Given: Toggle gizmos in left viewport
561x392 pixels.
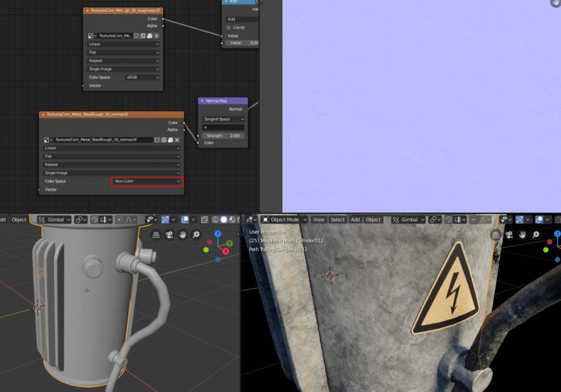Looking at the screenshot, I should coord(165,220).
